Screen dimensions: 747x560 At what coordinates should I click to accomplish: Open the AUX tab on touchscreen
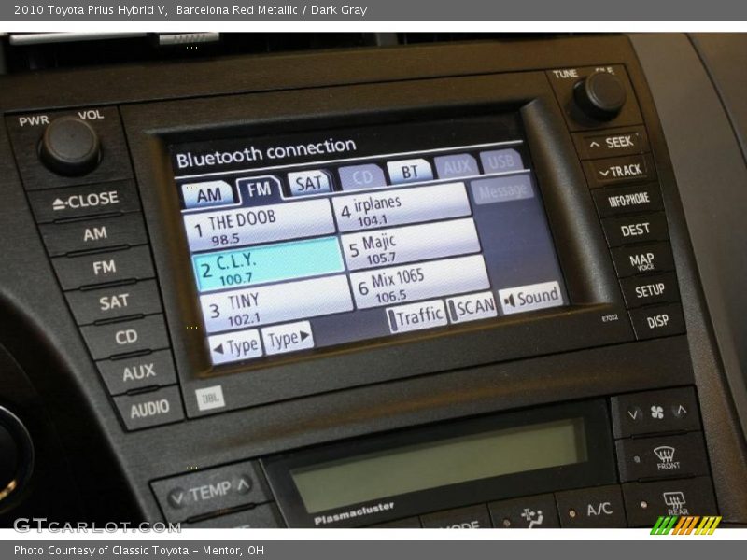pos(457,166)
